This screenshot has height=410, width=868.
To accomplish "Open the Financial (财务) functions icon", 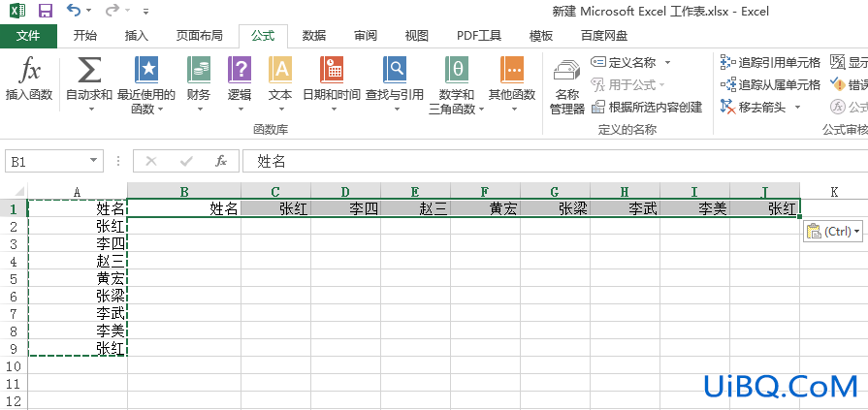I will (199, 70).
